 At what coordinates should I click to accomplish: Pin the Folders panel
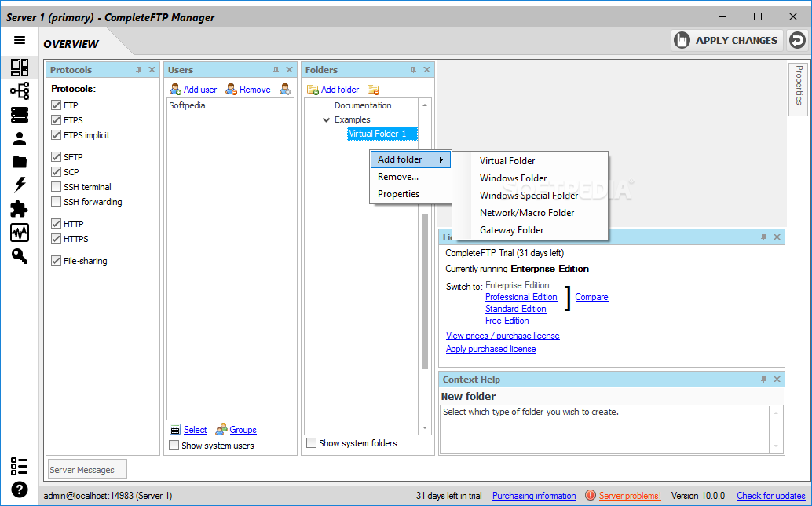413,70
